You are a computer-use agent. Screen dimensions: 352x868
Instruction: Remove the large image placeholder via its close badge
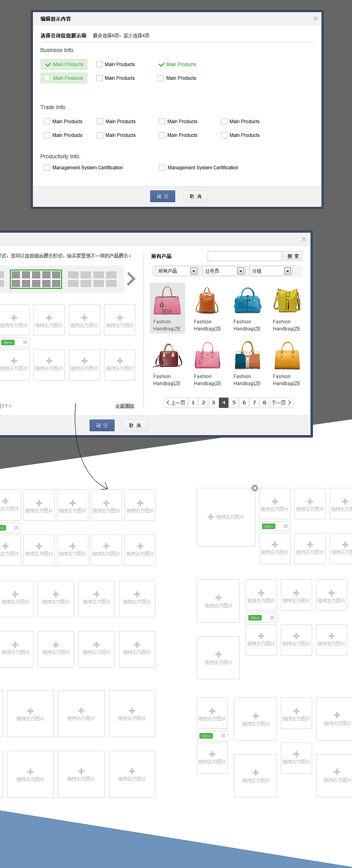pyautogui.click(x=255, y=488)
